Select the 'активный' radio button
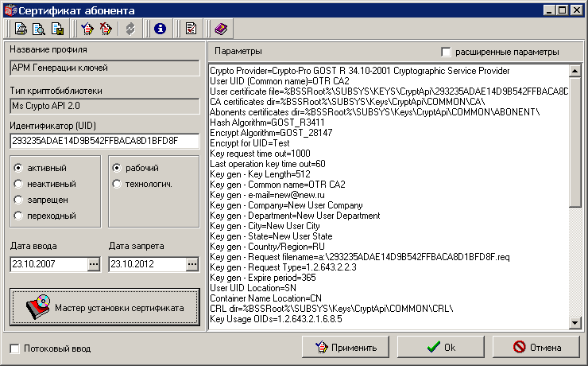Image resolution: width=588 pixels, height=366 pixels. coord(18,168)
